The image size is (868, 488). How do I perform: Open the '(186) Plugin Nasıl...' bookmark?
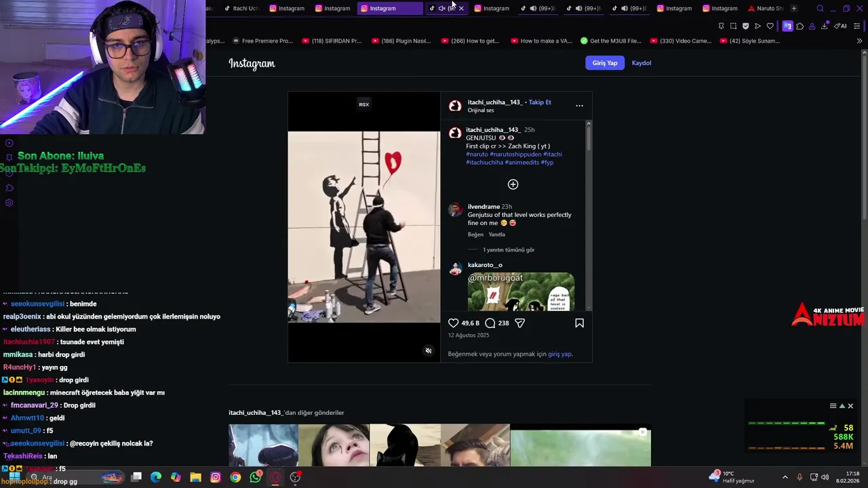[401, 41]
